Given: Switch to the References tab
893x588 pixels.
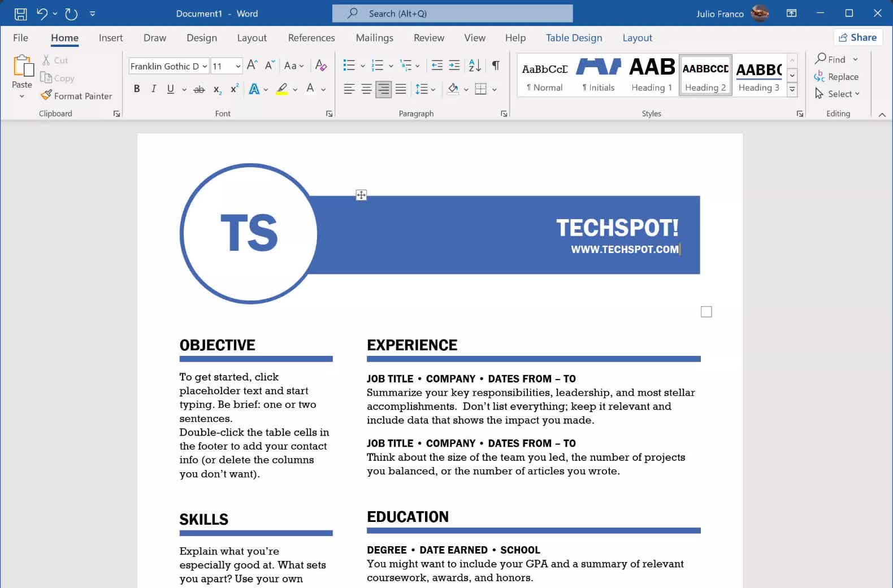Looking at the screenshot, I should coord(311,38).
